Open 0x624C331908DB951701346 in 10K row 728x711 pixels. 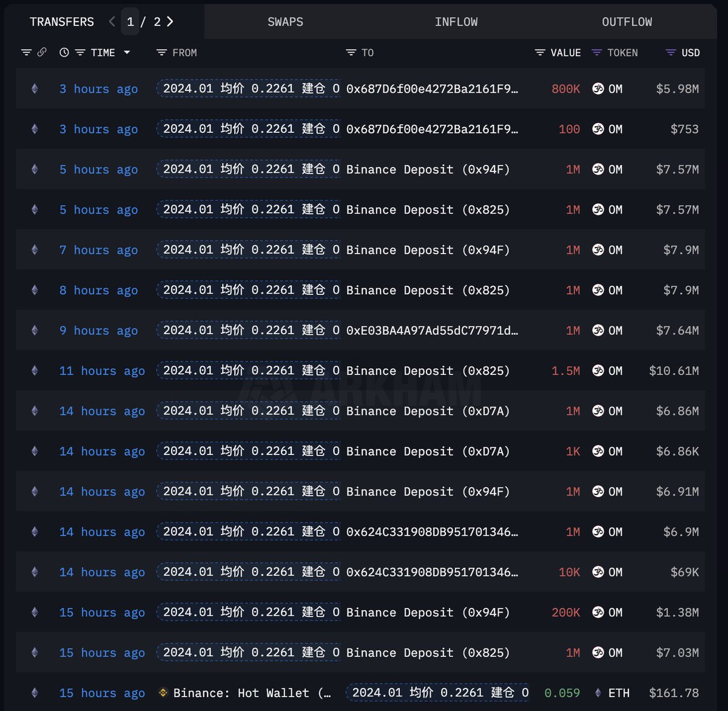tap(432, 572)
